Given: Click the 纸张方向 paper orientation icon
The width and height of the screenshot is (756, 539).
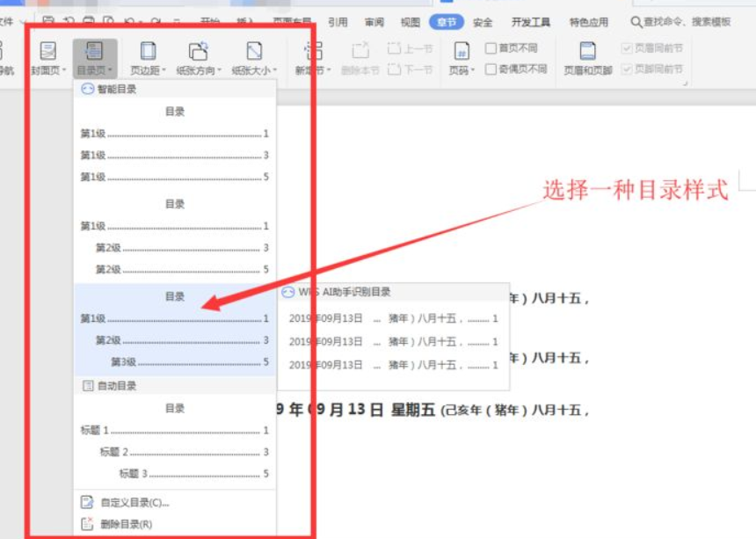Looking at the screenshot, I should tap(199, 53).
